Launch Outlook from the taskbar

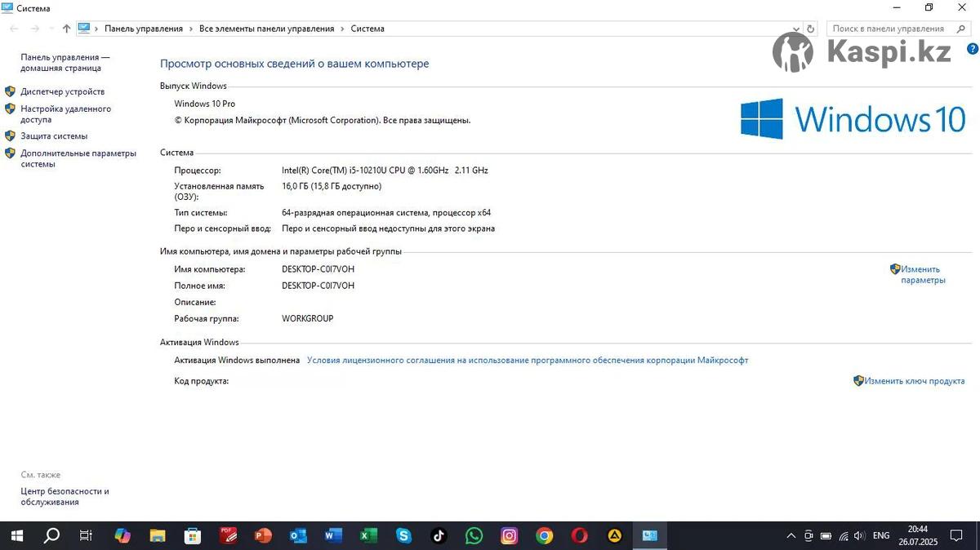coord(298,536)
